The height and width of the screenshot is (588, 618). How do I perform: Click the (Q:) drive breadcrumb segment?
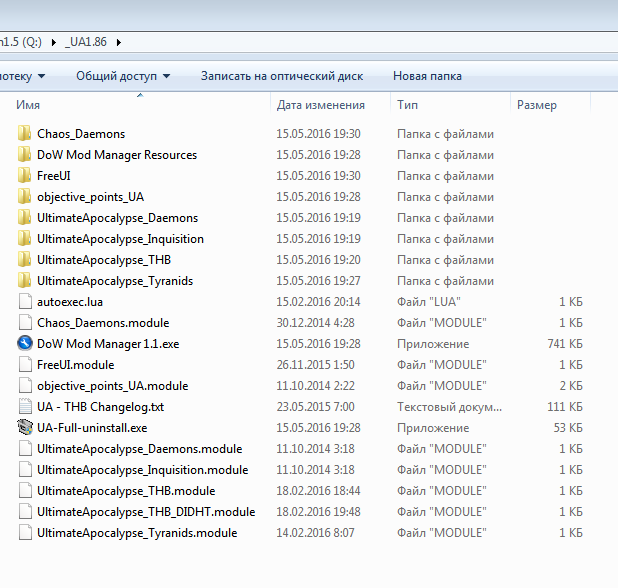point(21,42)
